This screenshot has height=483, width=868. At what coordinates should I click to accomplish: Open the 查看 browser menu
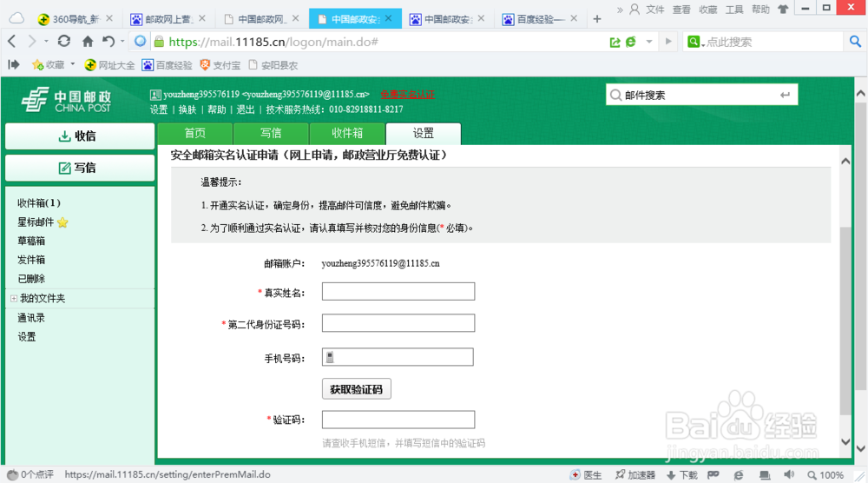pos(681,10)
